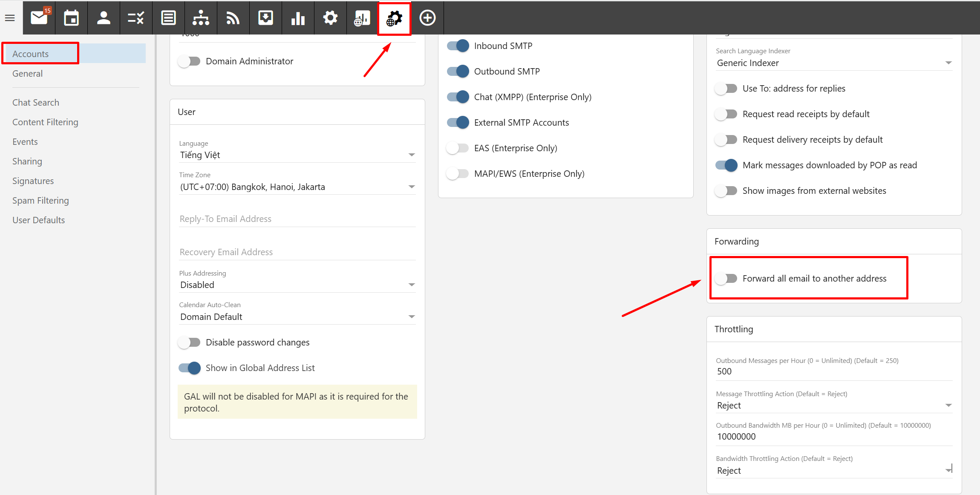The width and height of the screenshot is (980, 495).
Task: Open the Domain Settings globe gear icon
Action: 394,18
